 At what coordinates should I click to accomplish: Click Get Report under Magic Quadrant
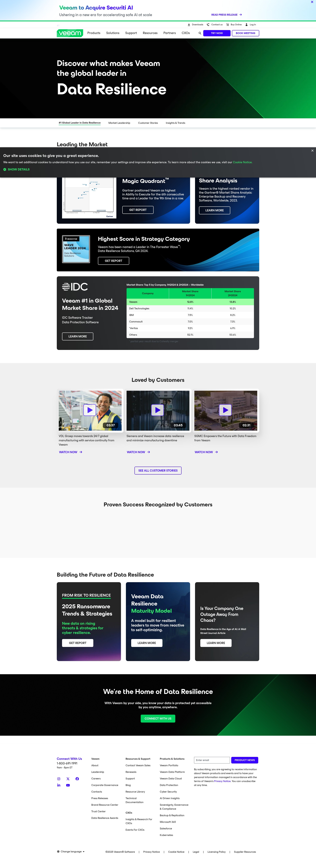(x=138, y=210)
